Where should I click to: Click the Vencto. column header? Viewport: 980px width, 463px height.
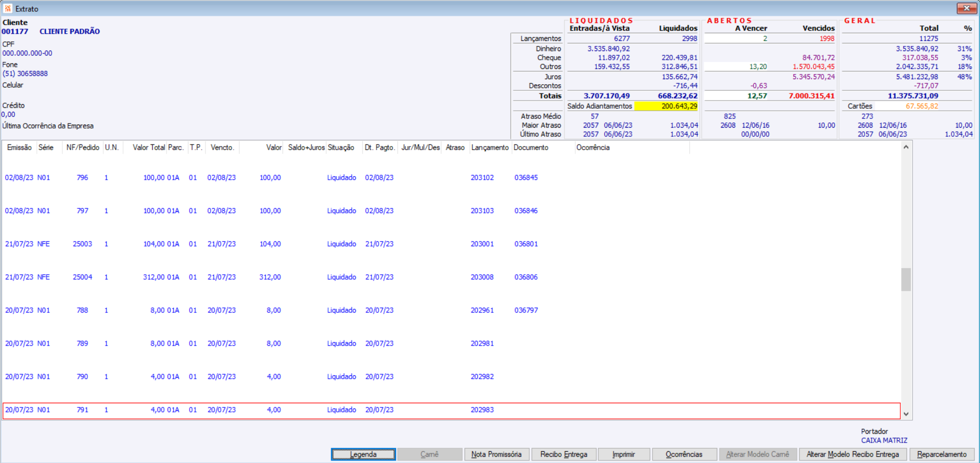pos(222,148)
